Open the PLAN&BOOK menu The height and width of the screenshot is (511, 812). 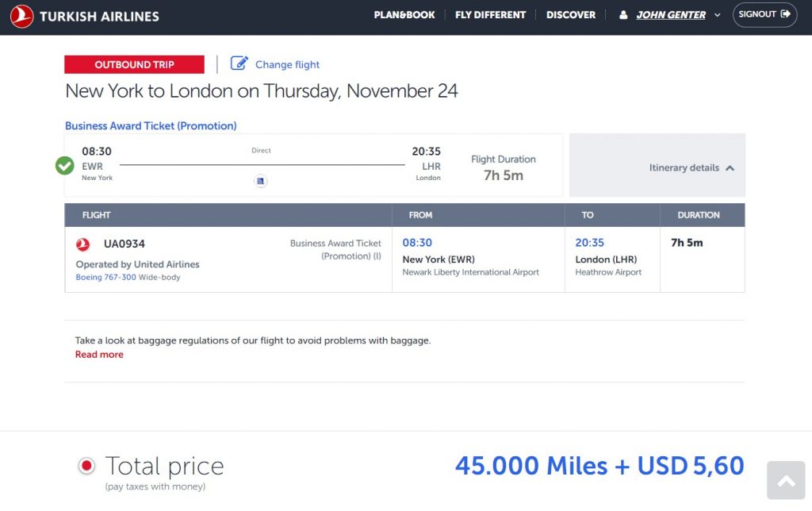pyautogui.click(x=404, y=14)
